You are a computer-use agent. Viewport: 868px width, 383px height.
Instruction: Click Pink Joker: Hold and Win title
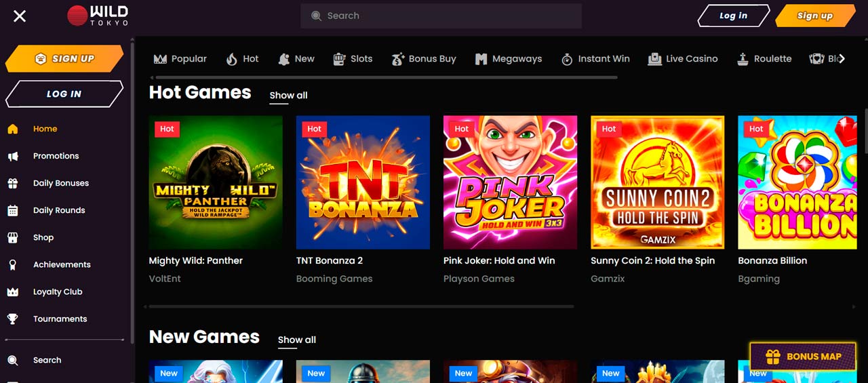click(x=499, y=260)
